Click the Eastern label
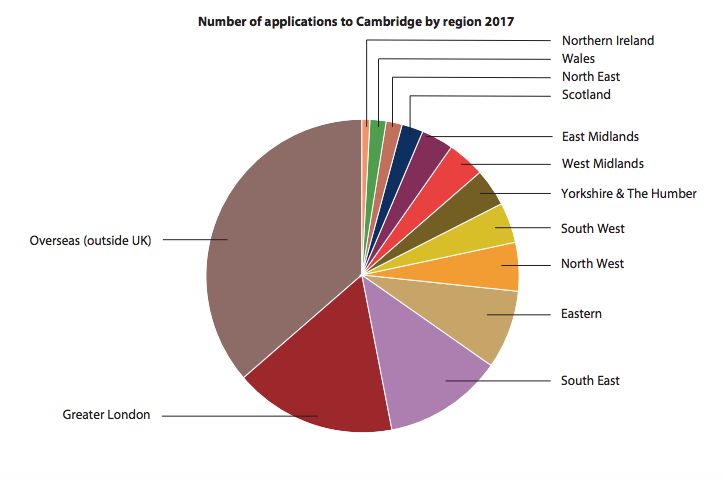This screenshot has width=723, height=480. pyautogui.click(x=581, y=314)
